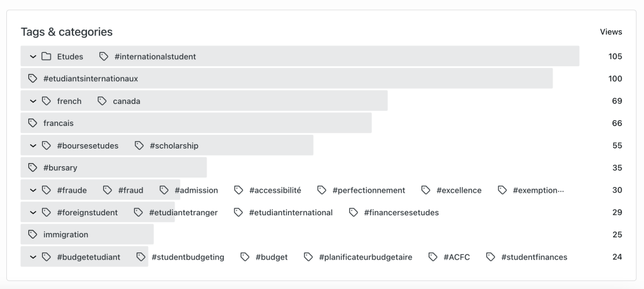
Task: Click the Views column header
Action: [611, 31]
